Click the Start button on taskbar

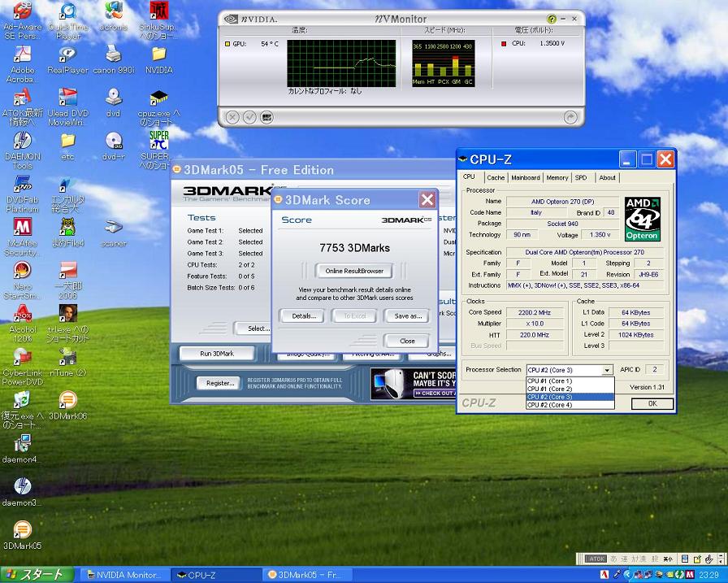tap(37, 575)
